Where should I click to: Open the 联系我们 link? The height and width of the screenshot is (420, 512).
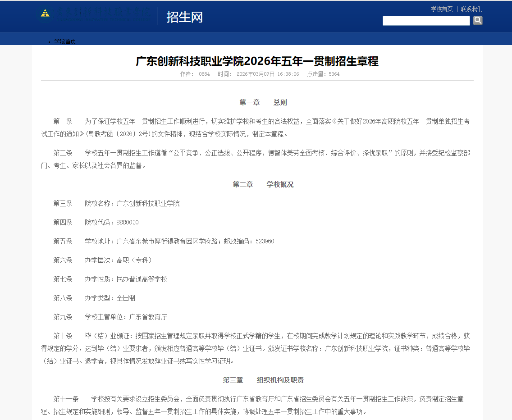tap(471, 9)
